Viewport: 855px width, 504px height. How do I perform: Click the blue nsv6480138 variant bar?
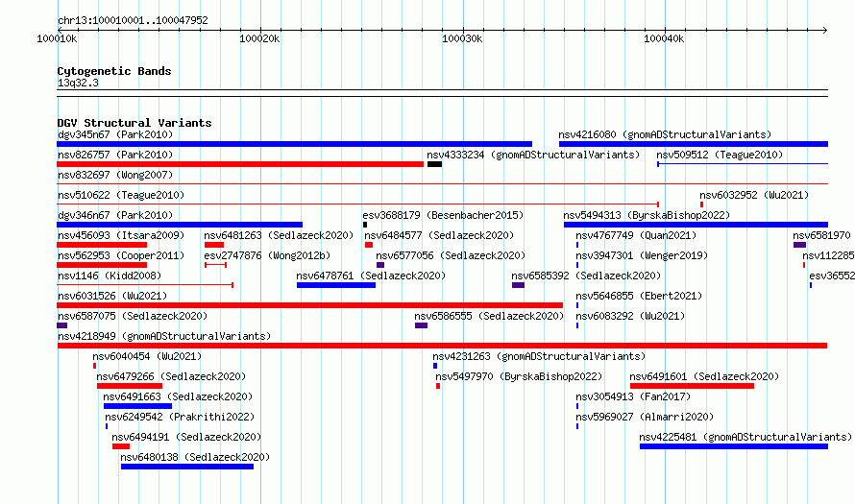pos(187,467)
